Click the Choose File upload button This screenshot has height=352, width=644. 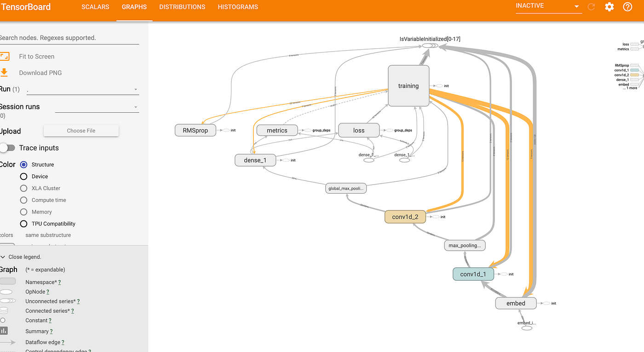click(81, 131)
